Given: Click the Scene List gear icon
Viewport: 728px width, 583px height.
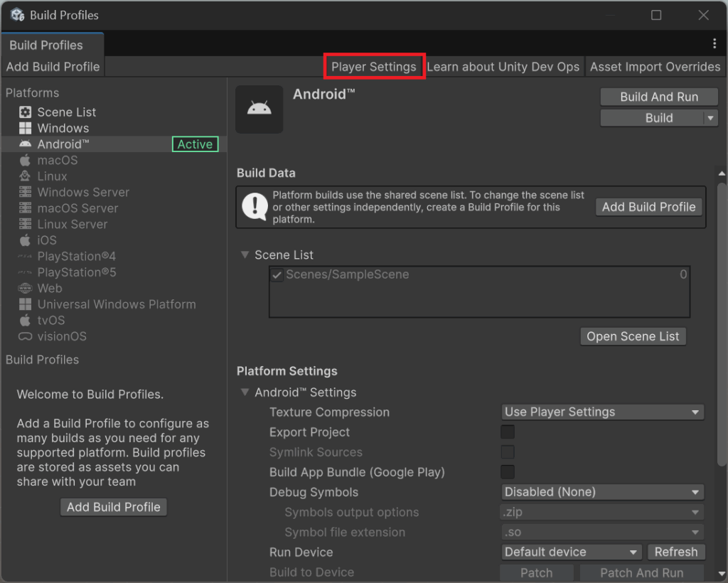Looking at the screenshot, I should click(x=25, y=112).
